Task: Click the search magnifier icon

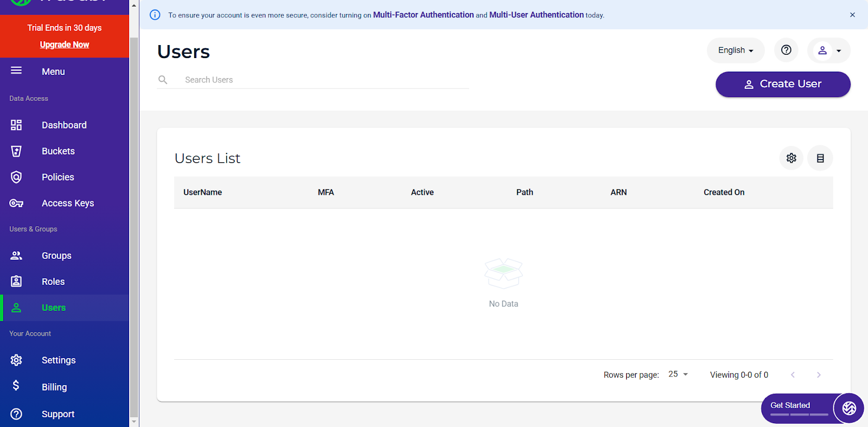Action: tap(163, 80)
